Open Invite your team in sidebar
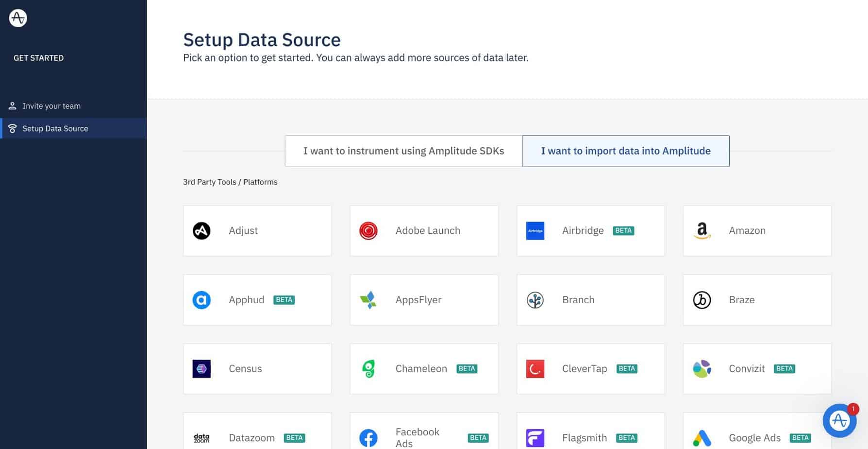The height and width of the screenshot is (449, 868). [x=73, y=105]
